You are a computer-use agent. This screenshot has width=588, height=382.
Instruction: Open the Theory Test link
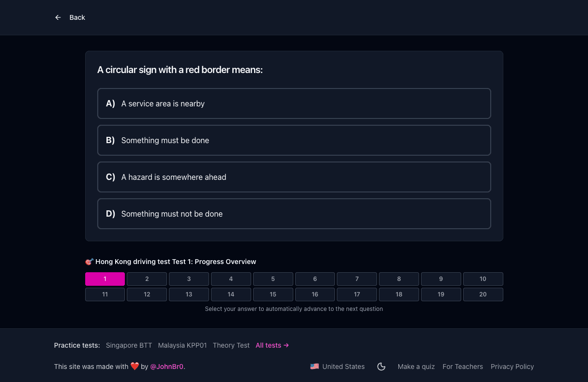(x=231, y=345)
